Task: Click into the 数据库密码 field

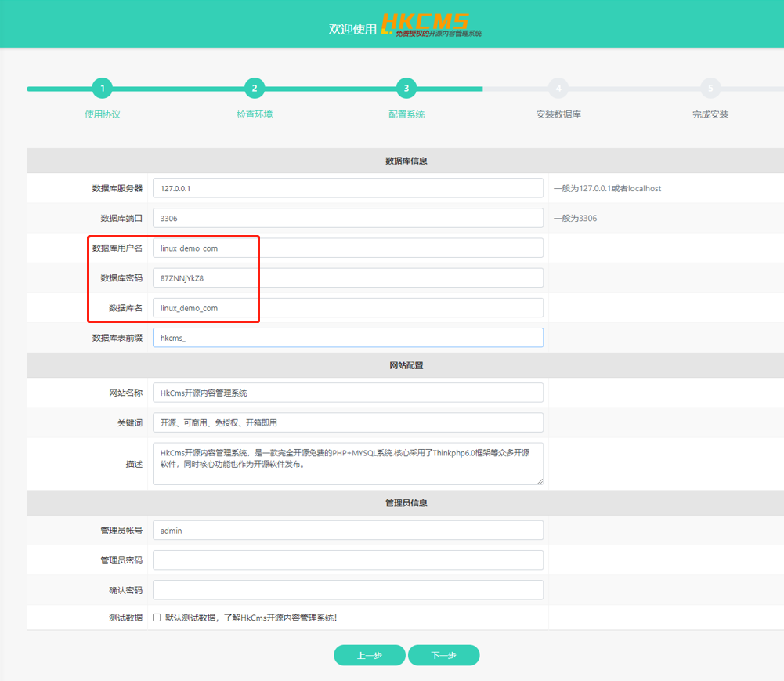Action: pos(348,277)
